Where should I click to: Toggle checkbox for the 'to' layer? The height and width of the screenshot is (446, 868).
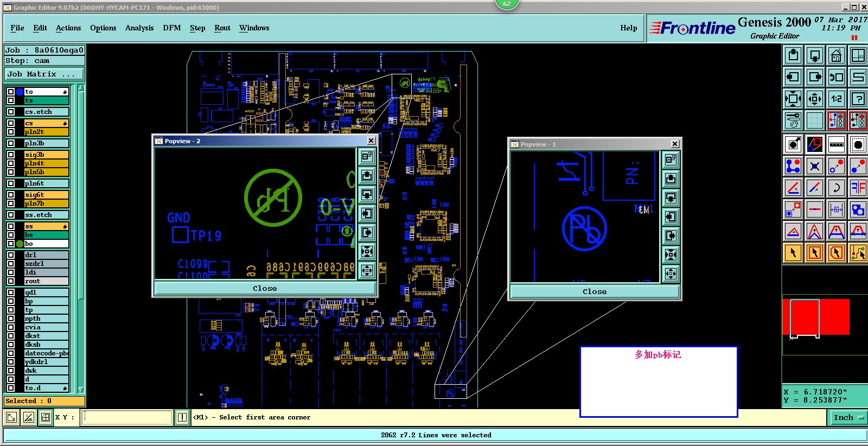(11, 92)
